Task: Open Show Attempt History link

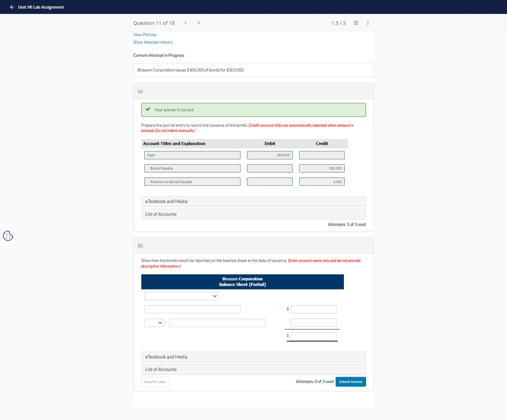Action: click(153, 42)
